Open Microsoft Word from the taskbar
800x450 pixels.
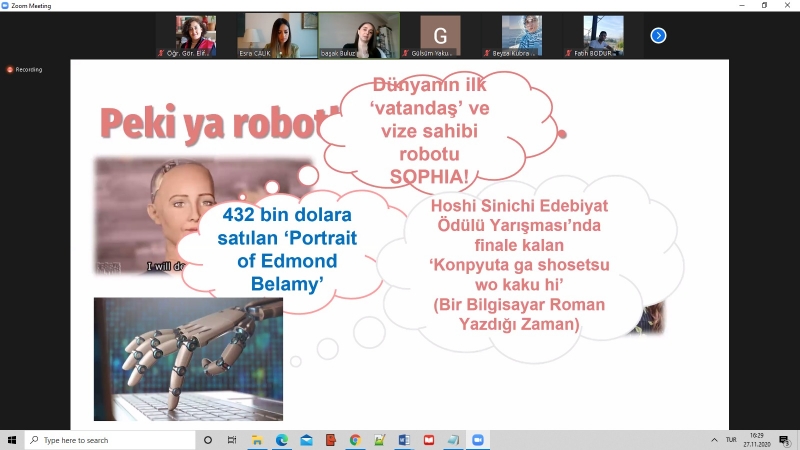404,440
